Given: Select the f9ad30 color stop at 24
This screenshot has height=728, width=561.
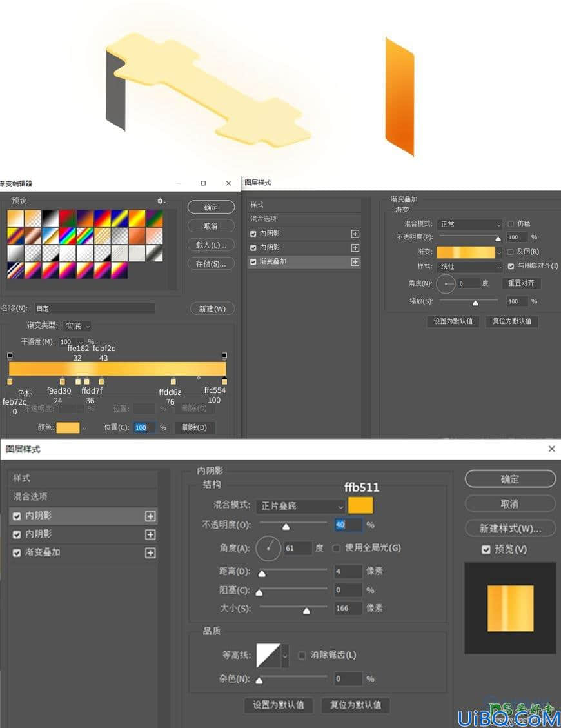Looking at the screenshot, I should (x=62, y=381).
